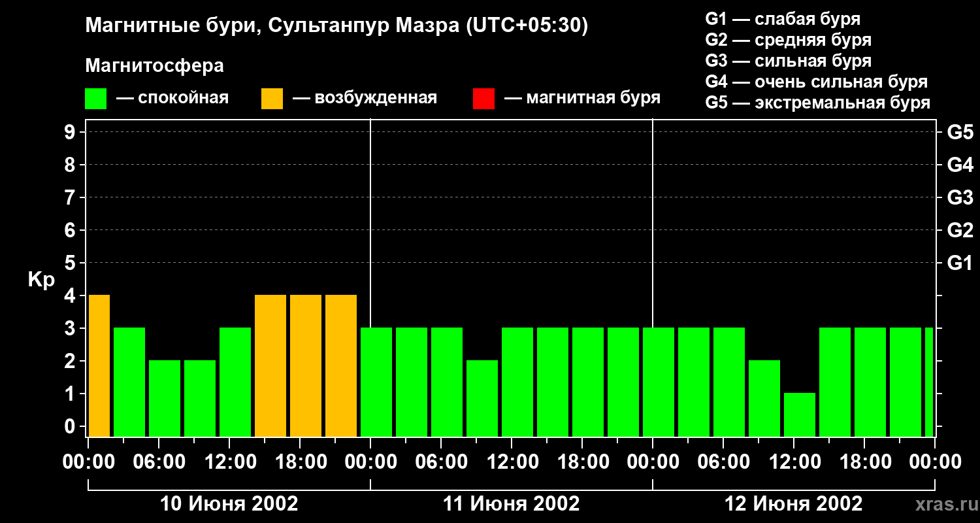
Task: Click the G1 label on right axis
Action: (960, 263)
